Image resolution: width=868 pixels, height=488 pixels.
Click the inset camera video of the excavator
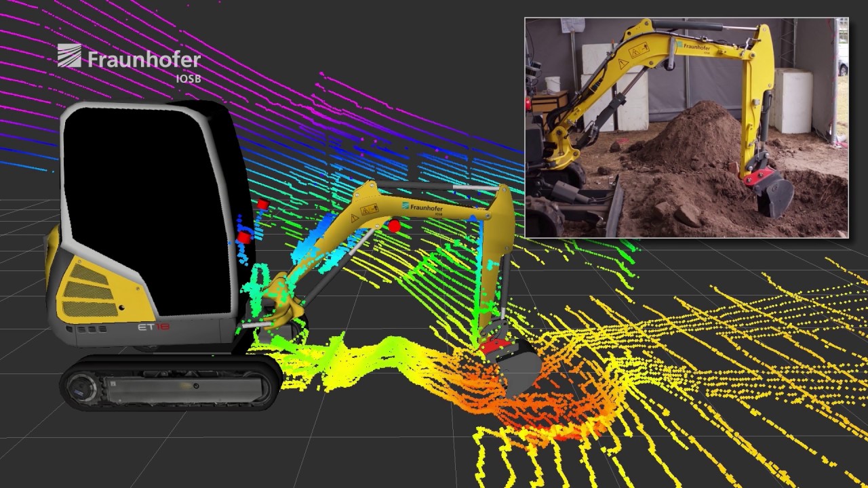pyautogui.click(x=686, y=127)
